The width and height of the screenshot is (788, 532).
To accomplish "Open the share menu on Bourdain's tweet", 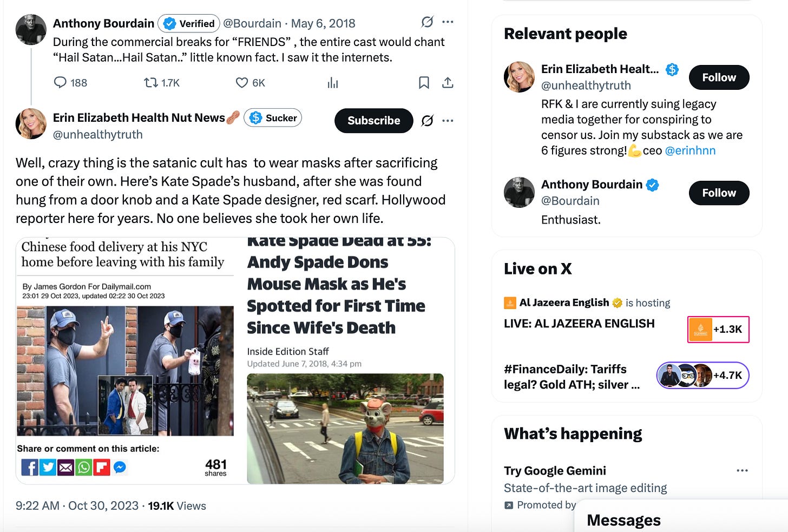I will [x=448, y=82].
